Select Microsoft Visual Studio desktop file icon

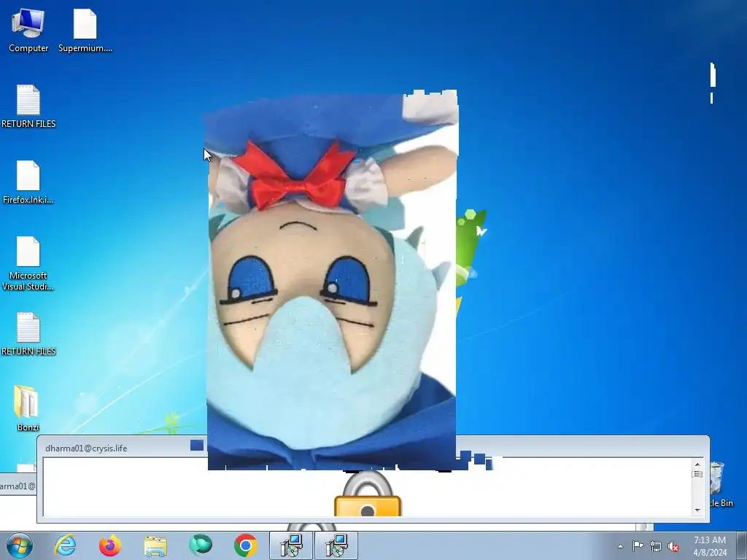tap(28, 263)
